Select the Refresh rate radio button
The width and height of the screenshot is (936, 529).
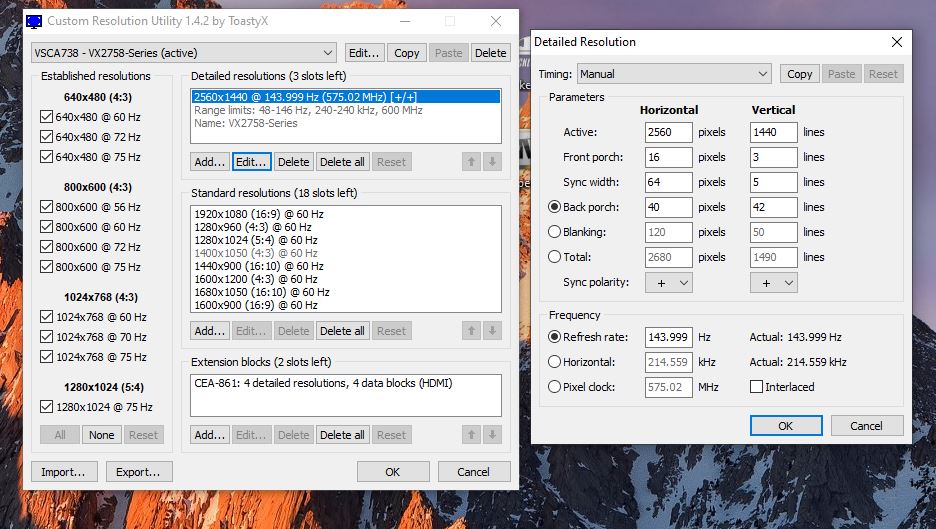click(554, 337)
